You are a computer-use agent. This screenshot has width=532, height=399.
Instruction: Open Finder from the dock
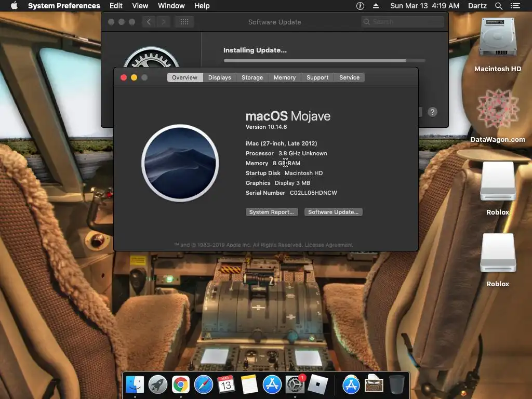click(135, 385)
